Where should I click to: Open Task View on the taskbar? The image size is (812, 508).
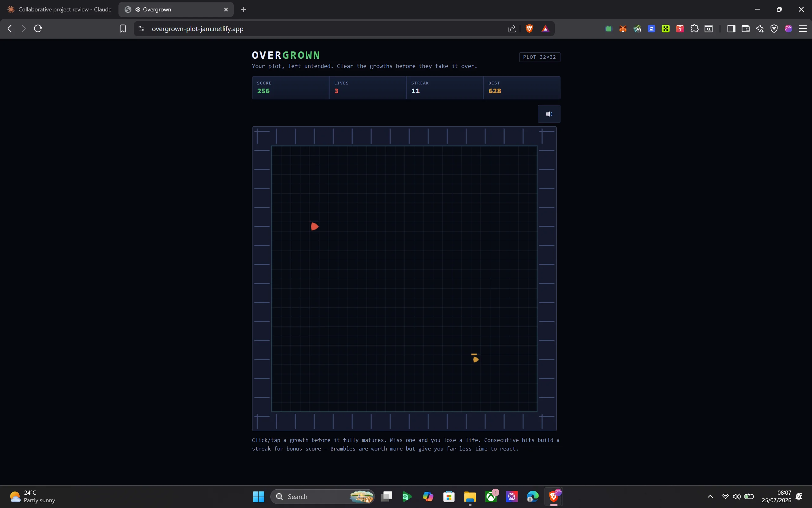[x=386, y=497]
